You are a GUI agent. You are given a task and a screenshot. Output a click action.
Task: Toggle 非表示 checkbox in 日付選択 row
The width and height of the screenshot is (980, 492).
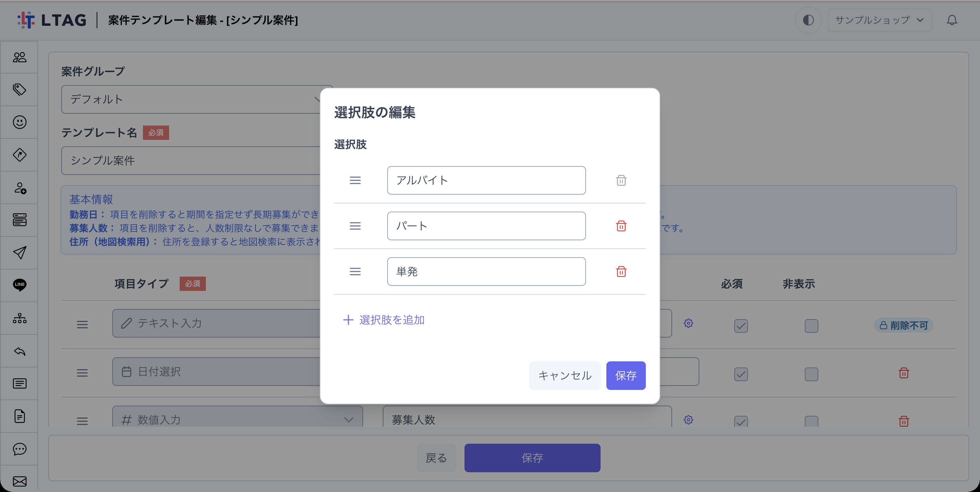pos(811,374)
